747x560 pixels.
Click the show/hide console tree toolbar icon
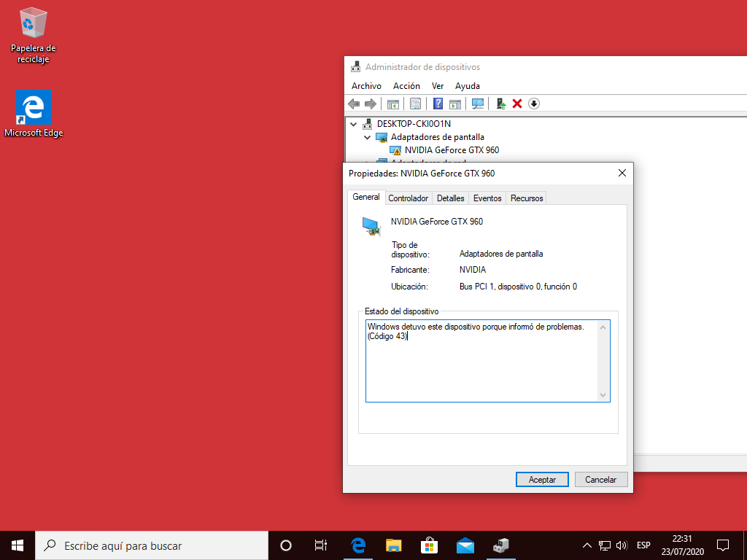pos(393,104)
